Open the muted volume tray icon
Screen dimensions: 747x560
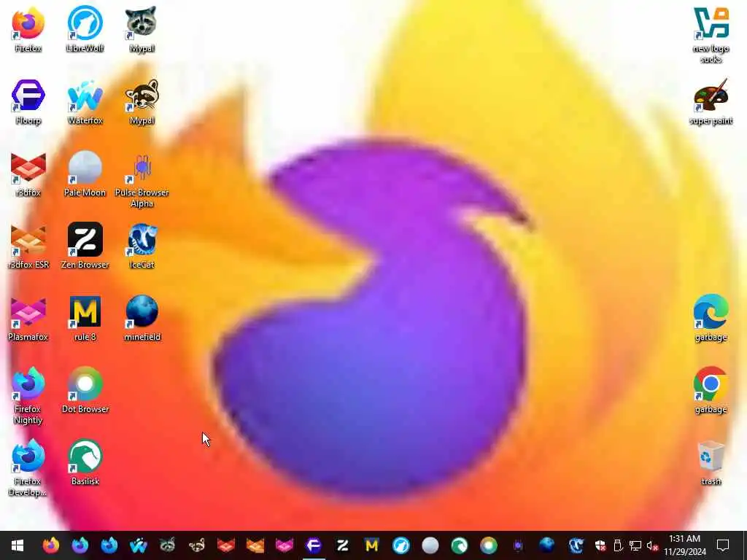coord(652,545)
